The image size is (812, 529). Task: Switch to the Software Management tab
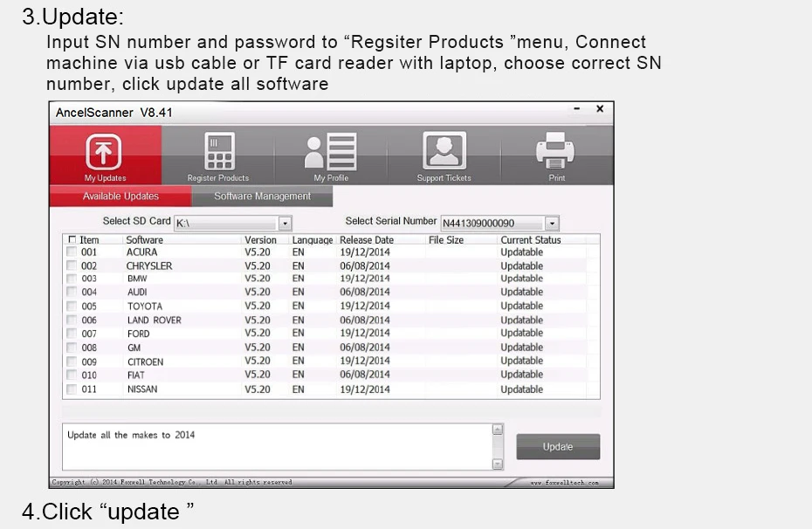[262, 196]
